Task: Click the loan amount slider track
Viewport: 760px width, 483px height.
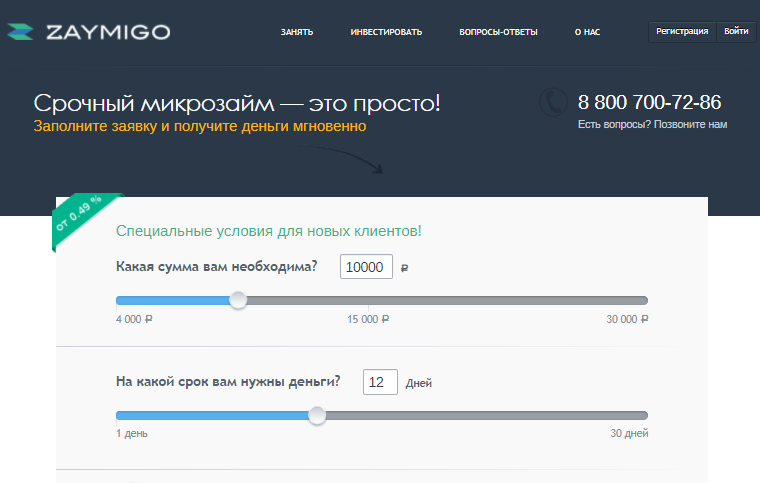Action: pyautogui.click(x=382, y=300)
